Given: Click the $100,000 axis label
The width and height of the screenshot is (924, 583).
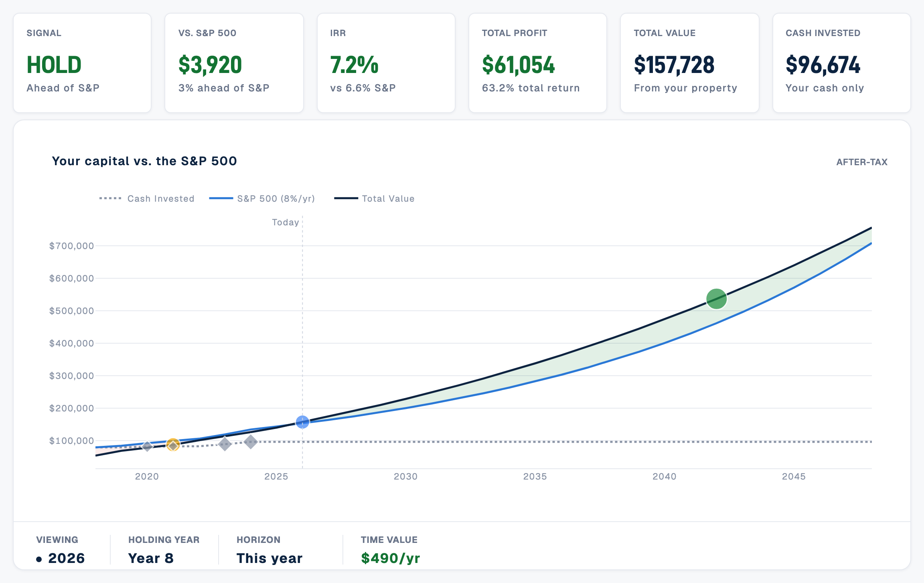Looking at the screenshot, I should click(x=71, y=441).
